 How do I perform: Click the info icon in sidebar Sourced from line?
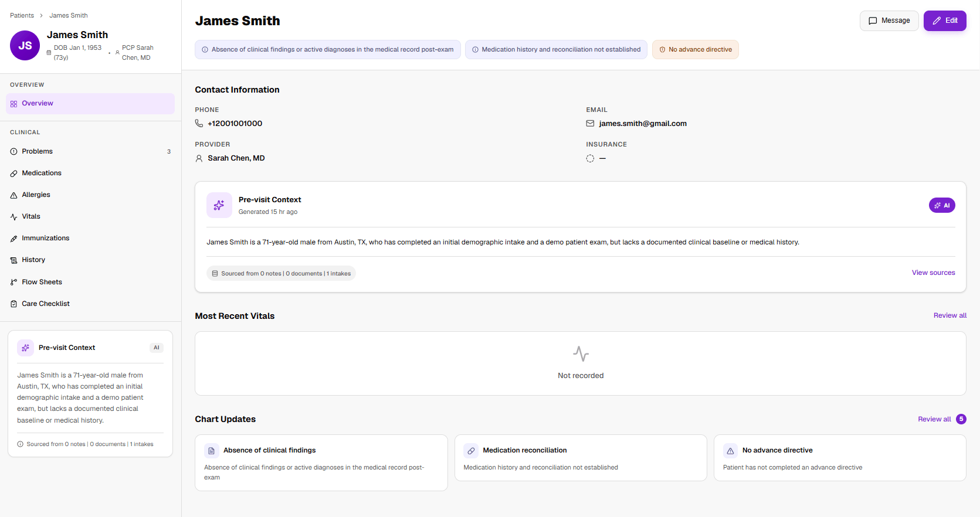[x=21, y=444]
